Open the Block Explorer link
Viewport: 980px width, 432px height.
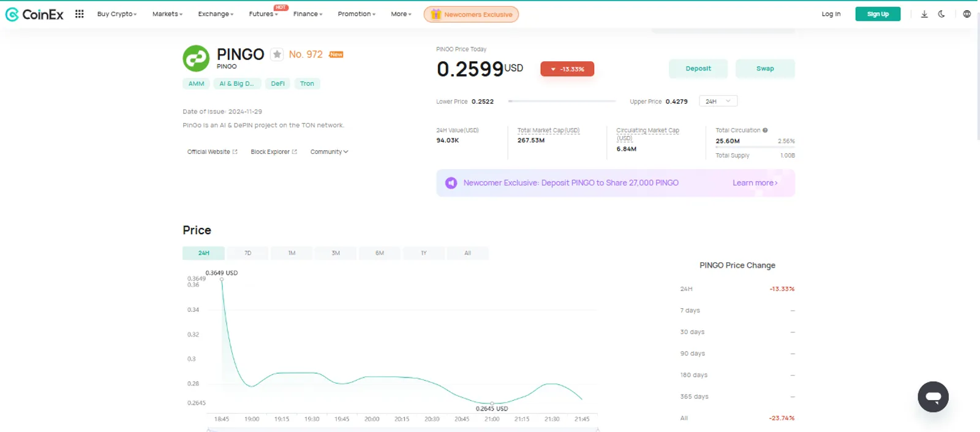274,152
